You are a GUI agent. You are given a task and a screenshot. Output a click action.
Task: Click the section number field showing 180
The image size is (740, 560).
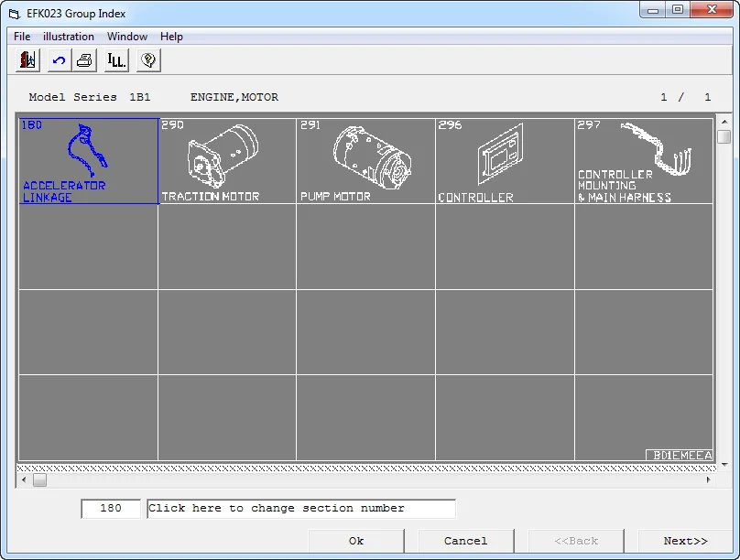[x=111, y=508]
